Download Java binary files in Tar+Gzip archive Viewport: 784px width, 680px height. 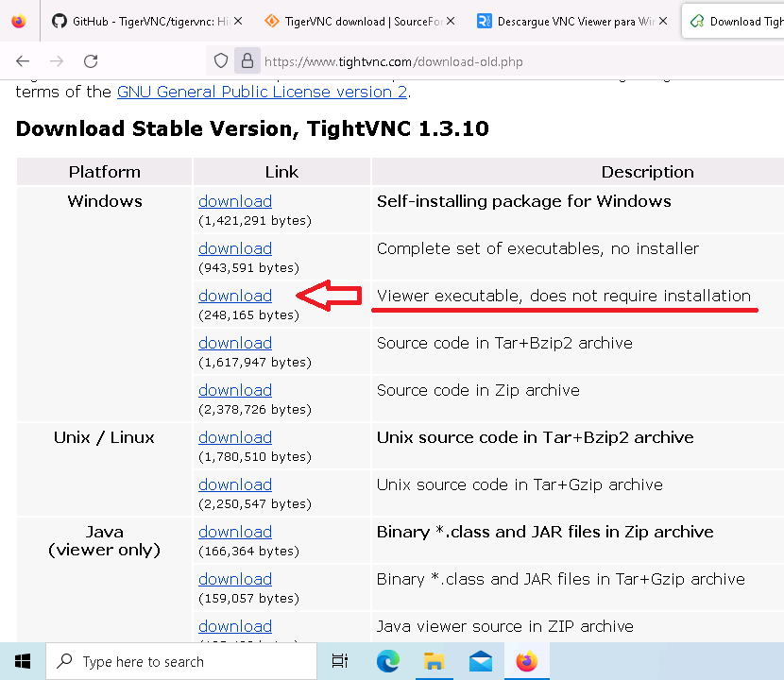point(235,579)
